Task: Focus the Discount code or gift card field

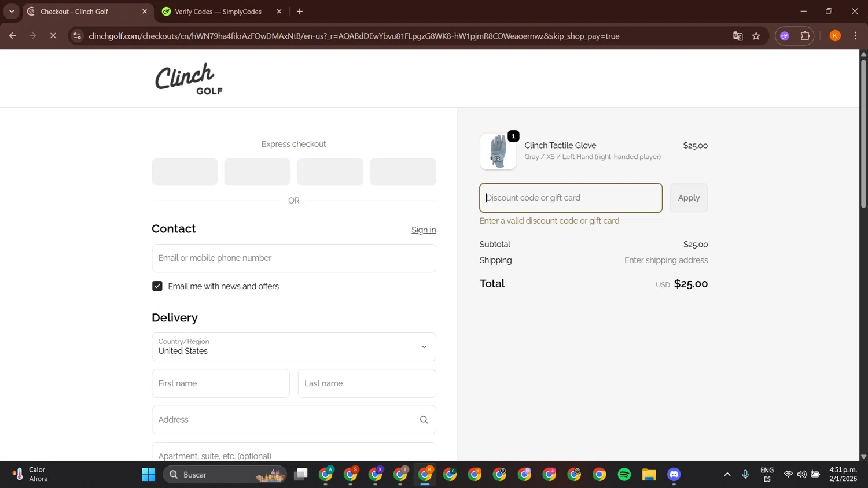Action: (x=571, y=198)
